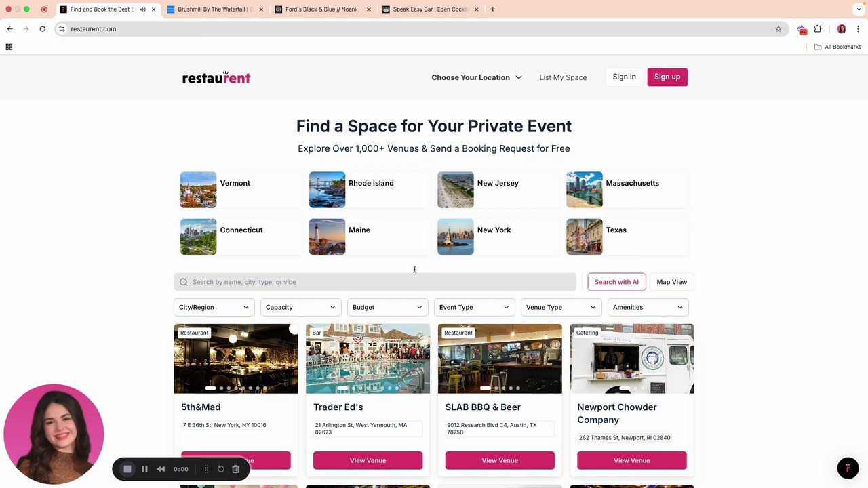Pause the recording in the control bar
Viewport: 868px width, 488px height.
pyautogui.click(x=144, y=469)
